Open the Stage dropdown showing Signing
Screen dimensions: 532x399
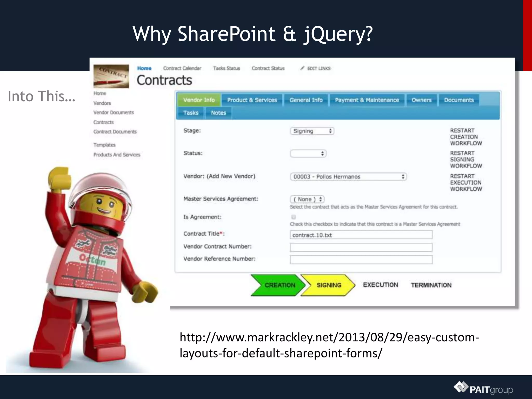(312, 131)
